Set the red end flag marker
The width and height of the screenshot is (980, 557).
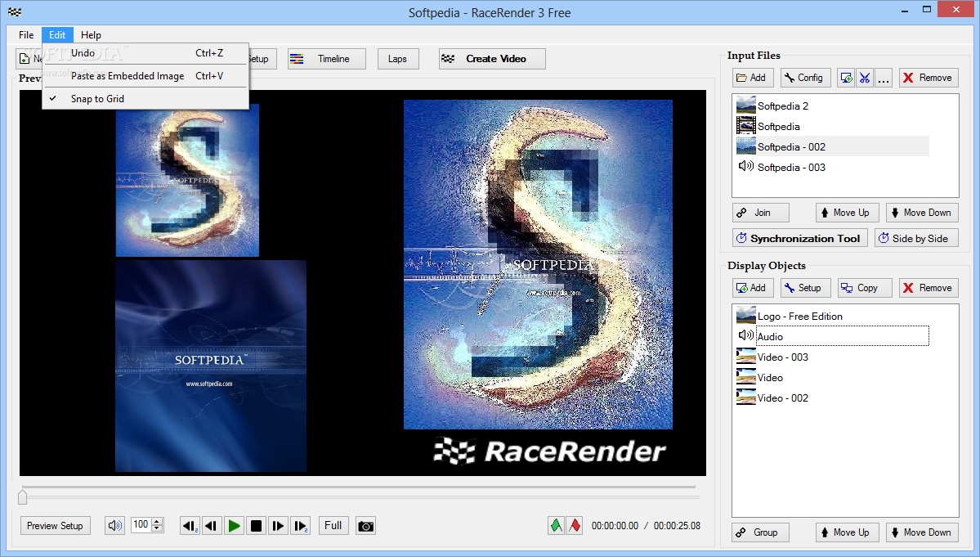pos(575,526)
